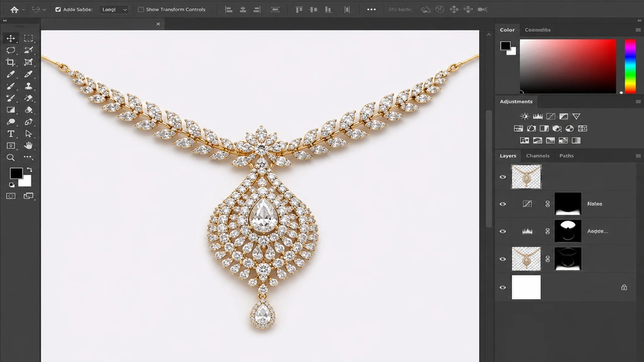Click the canvas vertical scrollbar
The image size is (644, 362).
489,168
